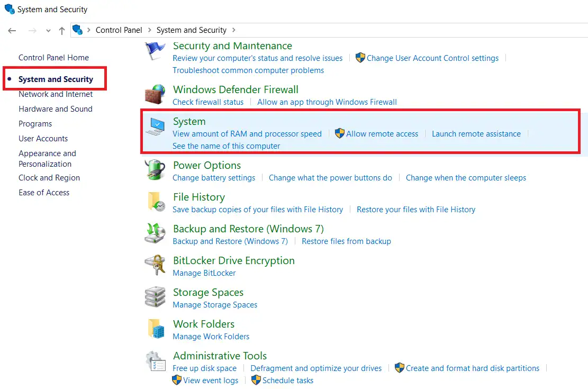This screenshot has height=389, width=588.
Task: Click the Power Options battery icon
Action: point(155,170)
